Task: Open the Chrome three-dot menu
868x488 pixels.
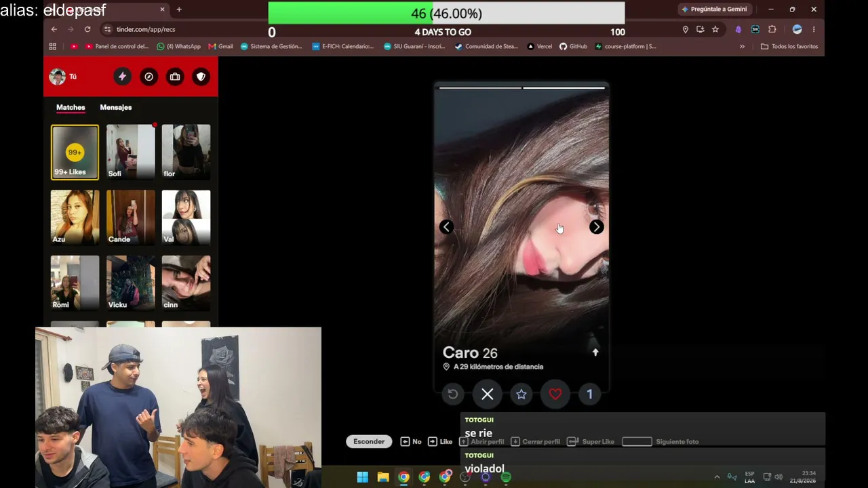Action: 814,29
